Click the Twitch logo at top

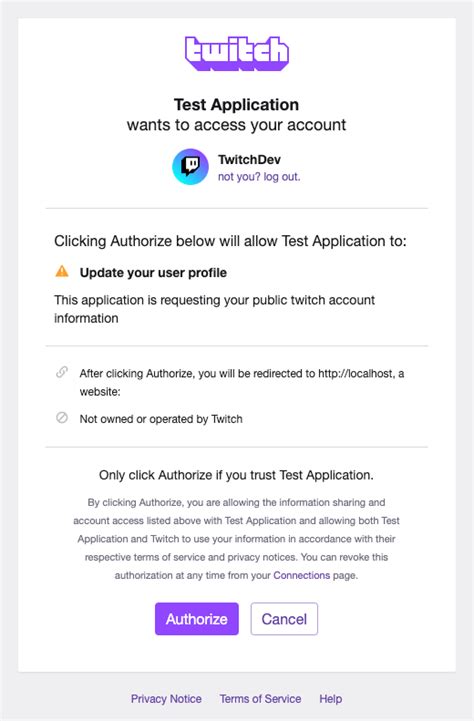pos(237,53)
